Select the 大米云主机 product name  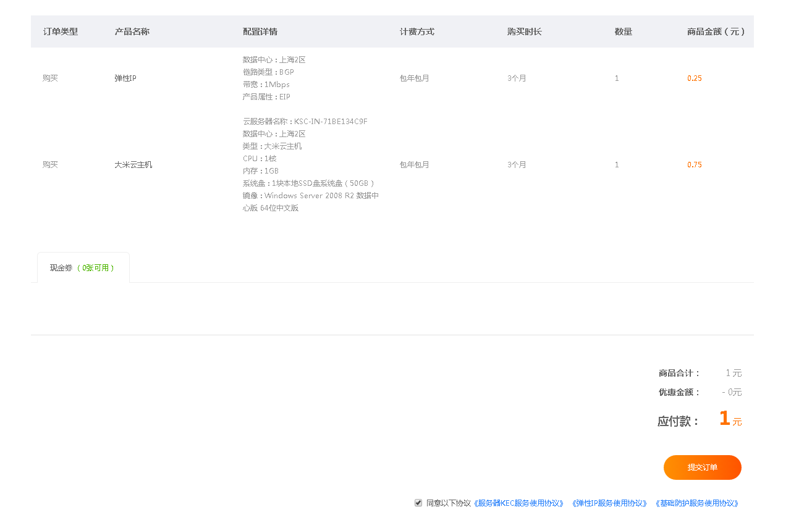click(133, 165)
